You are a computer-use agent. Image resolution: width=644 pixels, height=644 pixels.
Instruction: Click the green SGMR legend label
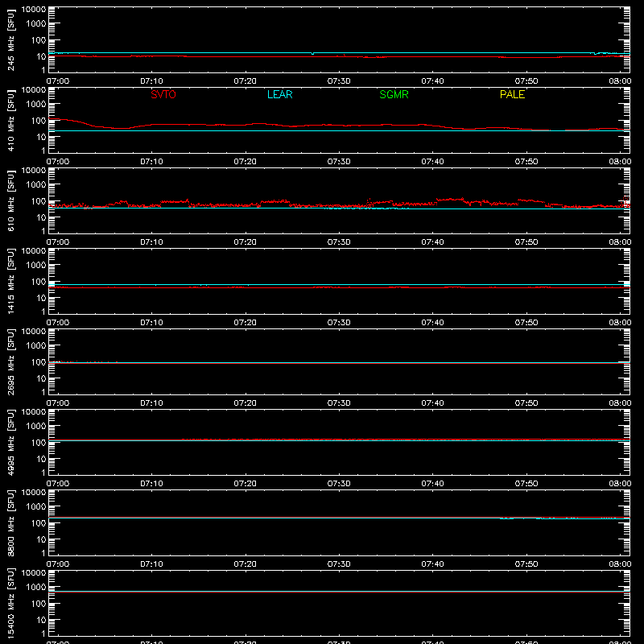tap(394, 94)
